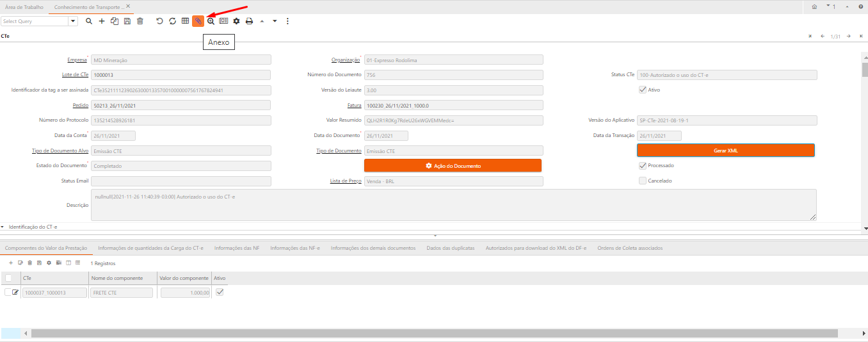Screen dimensions: 868x342
Task: Toggle grid view icon in main toolbar
Action: 185,21
